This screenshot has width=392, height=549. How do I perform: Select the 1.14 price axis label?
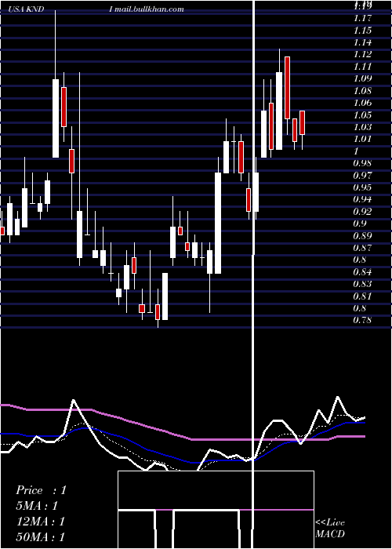[x=362, y=42]
